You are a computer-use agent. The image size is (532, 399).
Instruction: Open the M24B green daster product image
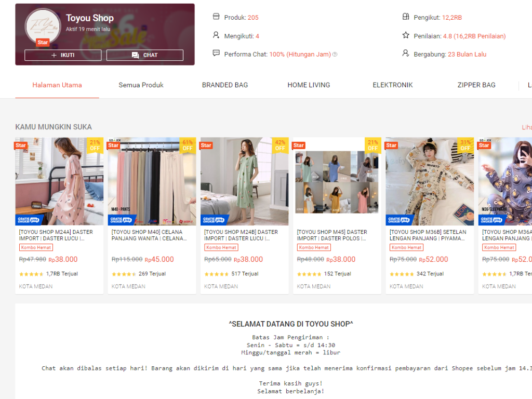[x=245, y=181]
